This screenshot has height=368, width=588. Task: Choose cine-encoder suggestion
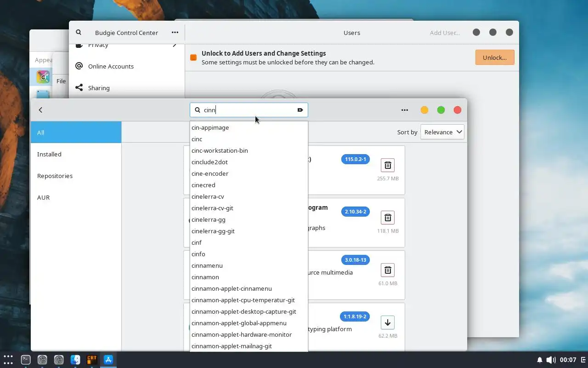[x=249, y=173]
